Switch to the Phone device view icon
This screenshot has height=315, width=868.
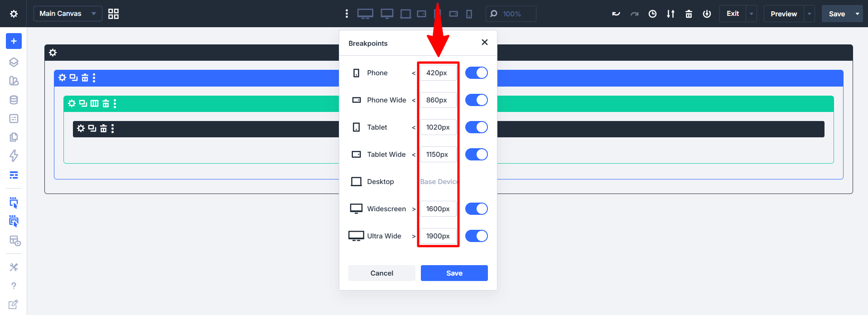(469, 14)
